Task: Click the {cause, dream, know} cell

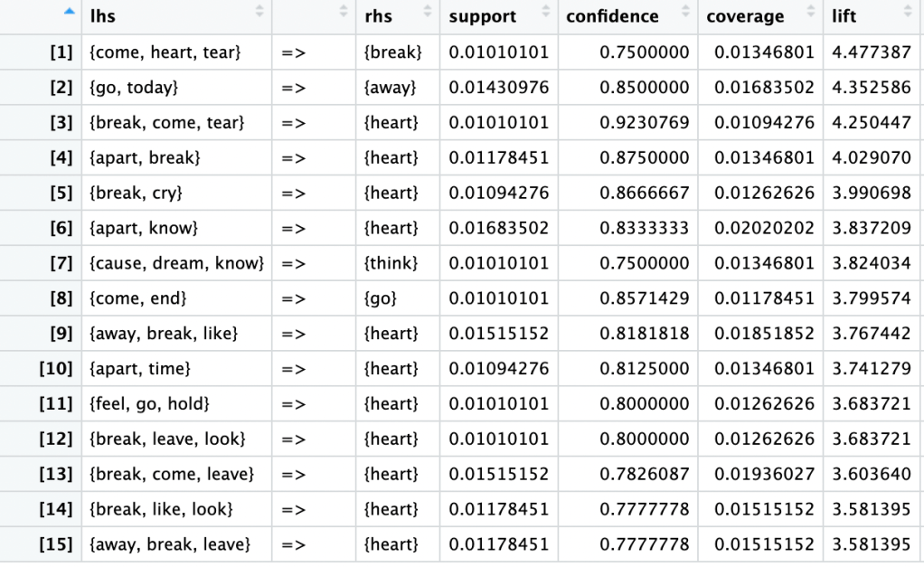Action: (x=177, y=263)
